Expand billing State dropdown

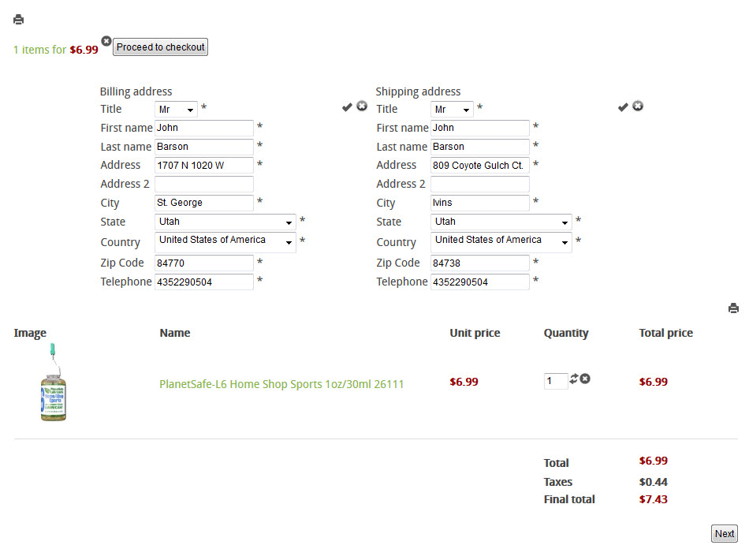point(225,222)
